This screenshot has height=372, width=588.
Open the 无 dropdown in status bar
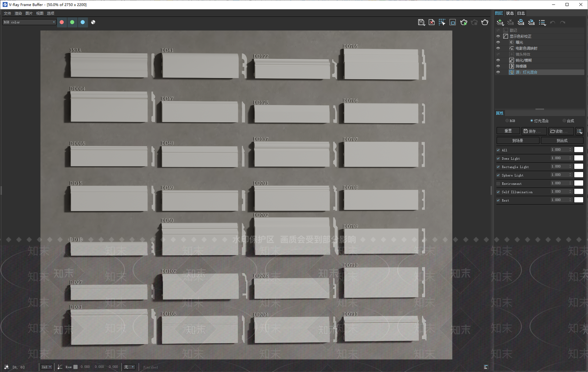tap(129, 367)
